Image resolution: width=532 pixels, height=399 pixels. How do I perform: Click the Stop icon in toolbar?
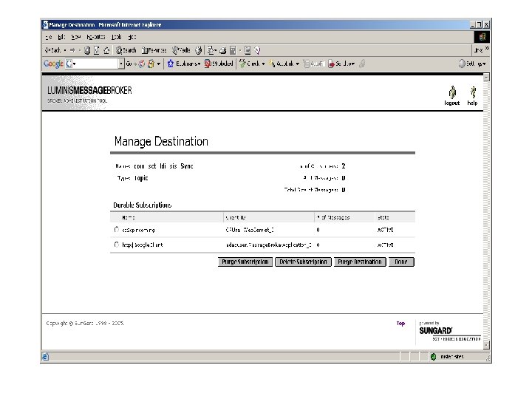pos(87,50)
